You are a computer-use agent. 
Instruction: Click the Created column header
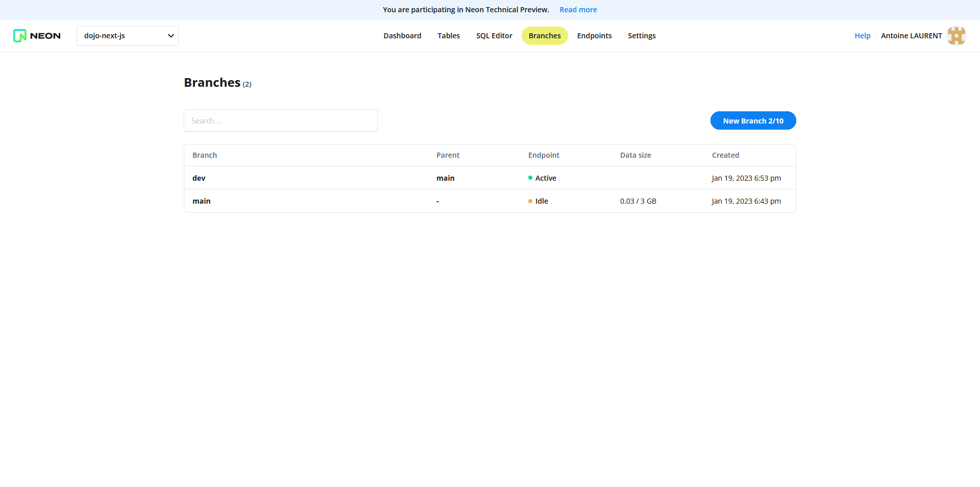(725, 155)
